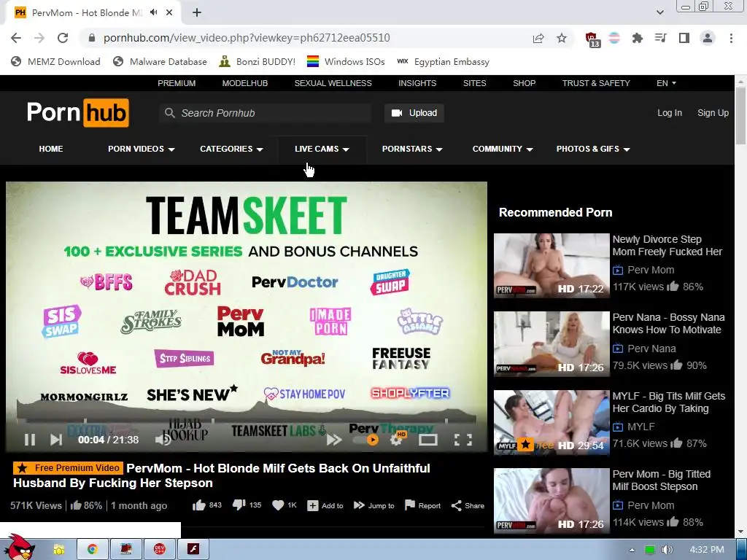Open the tab search chevron
The height and width of the screenshot is (560, 747).
[x=659, y=12]
